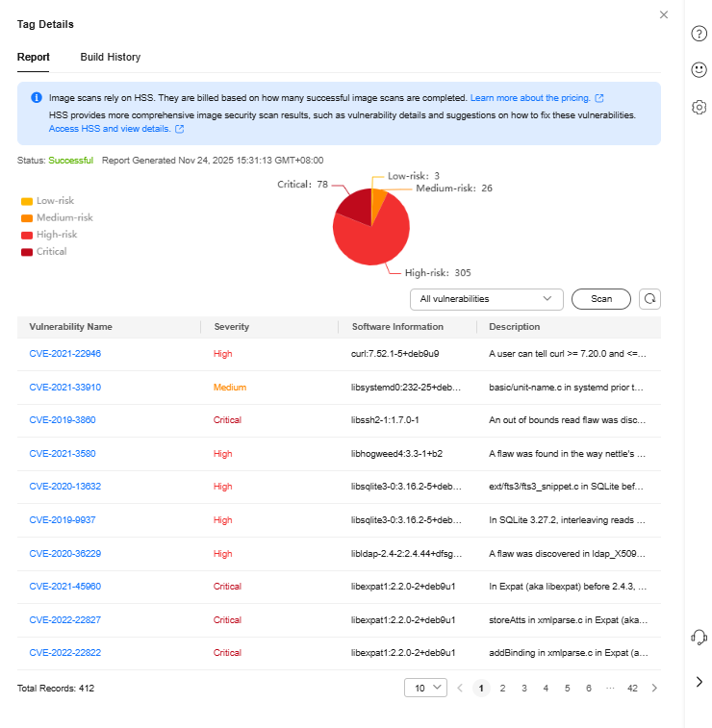Click the Scan button
The width and height of the screenshot is (712, 728).
point(600,299)
